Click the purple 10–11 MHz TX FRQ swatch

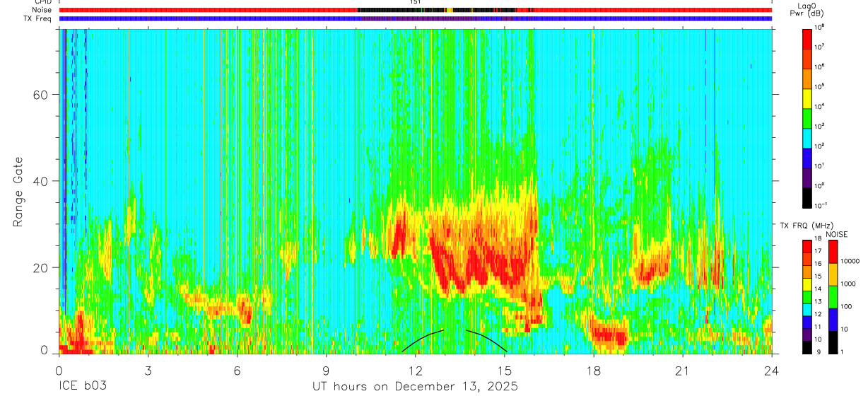click(x=807, y=335)
